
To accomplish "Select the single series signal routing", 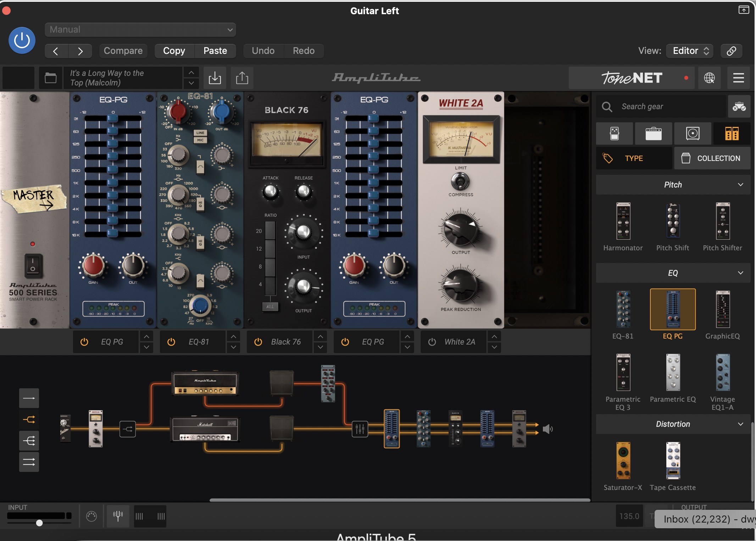I will click(x=29, y=398).
